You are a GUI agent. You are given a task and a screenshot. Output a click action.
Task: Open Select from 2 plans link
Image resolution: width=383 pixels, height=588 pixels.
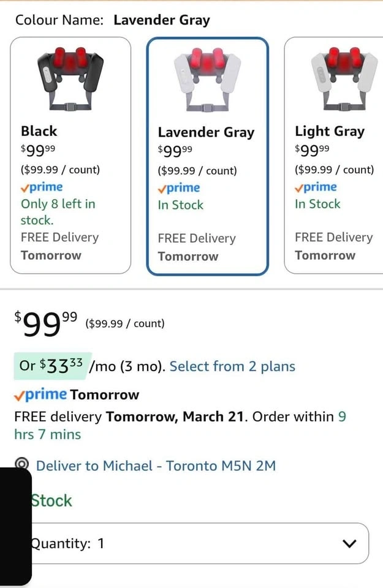pos(232,366)
